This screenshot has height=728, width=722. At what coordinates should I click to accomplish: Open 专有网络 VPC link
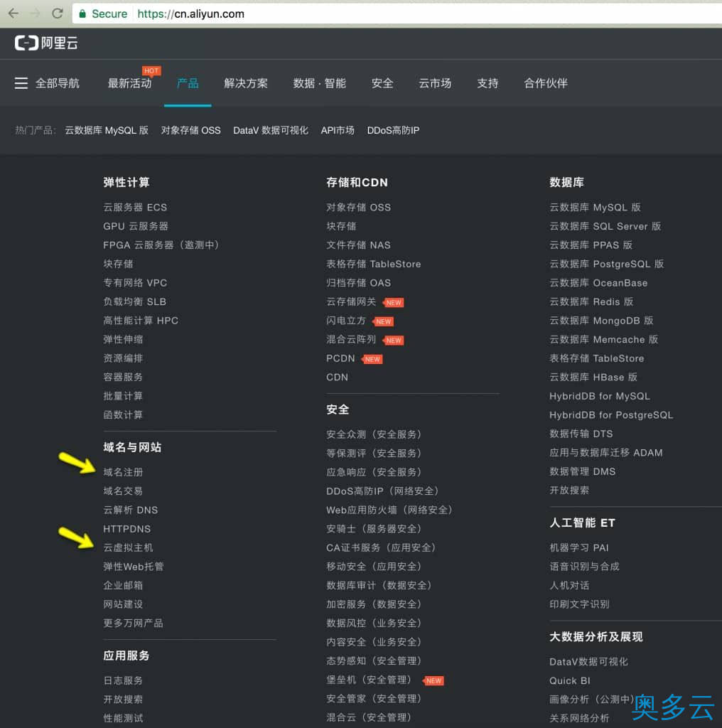135,283
